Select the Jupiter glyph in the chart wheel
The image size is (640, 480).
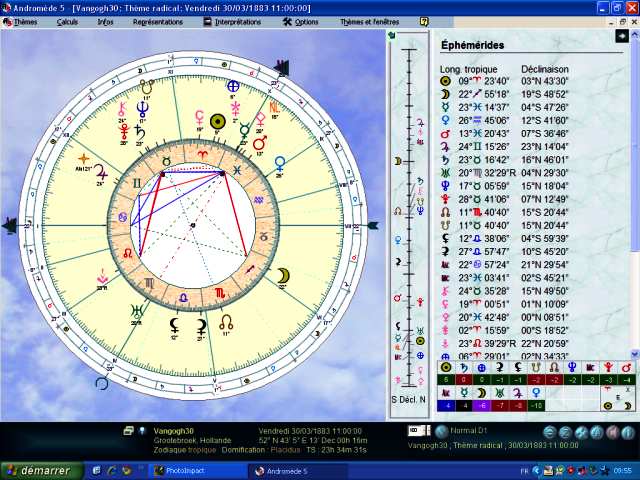[x=100, y=171]
